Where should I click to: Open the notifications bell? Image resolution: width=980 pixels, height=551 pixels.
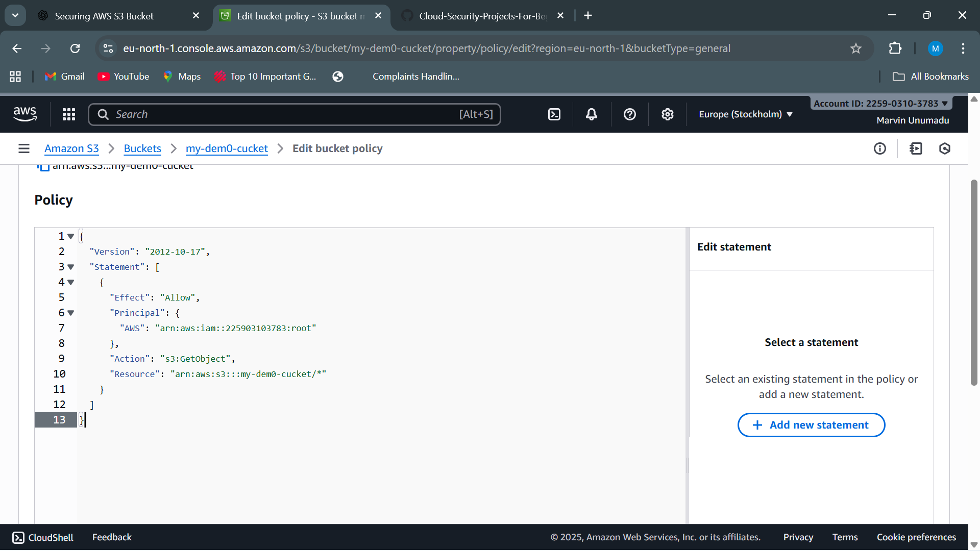click(592, 114)
